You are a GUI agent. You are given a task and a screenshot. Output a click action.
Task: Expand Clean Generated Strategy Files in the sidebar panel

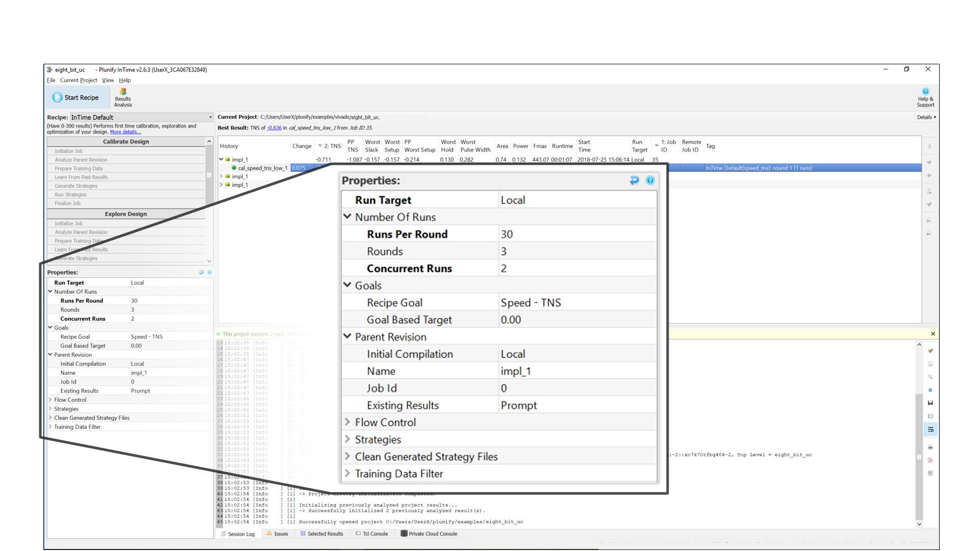point(50,418)
